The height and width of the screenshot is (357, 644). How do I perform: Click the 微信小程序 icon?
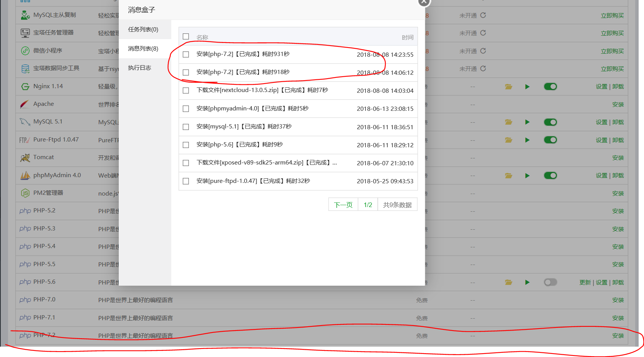pyautogui.click(x=25, y=51)
